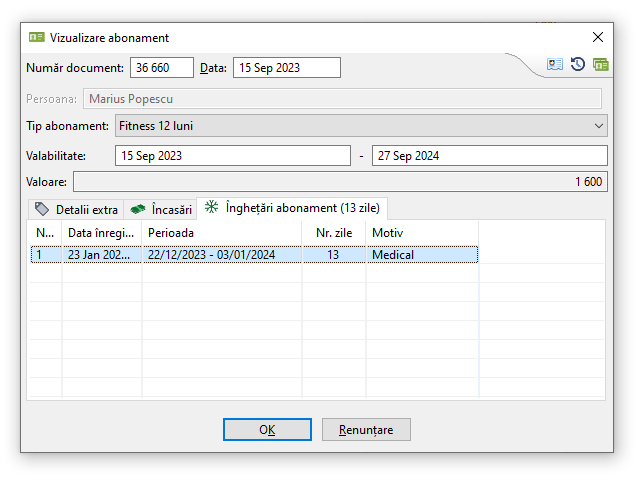
Task: Click the Valabilitate start date field
Action: [x=234, y=156]
